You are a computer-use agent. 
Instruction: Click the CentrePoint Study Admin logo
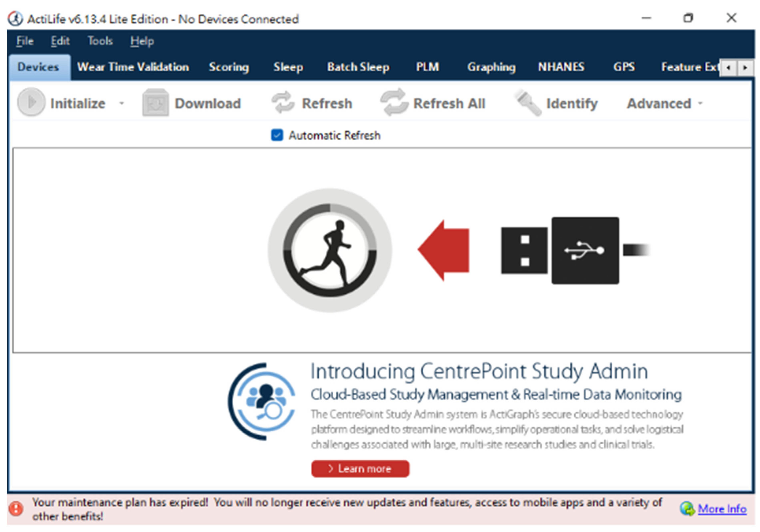(x=262, y=401)
